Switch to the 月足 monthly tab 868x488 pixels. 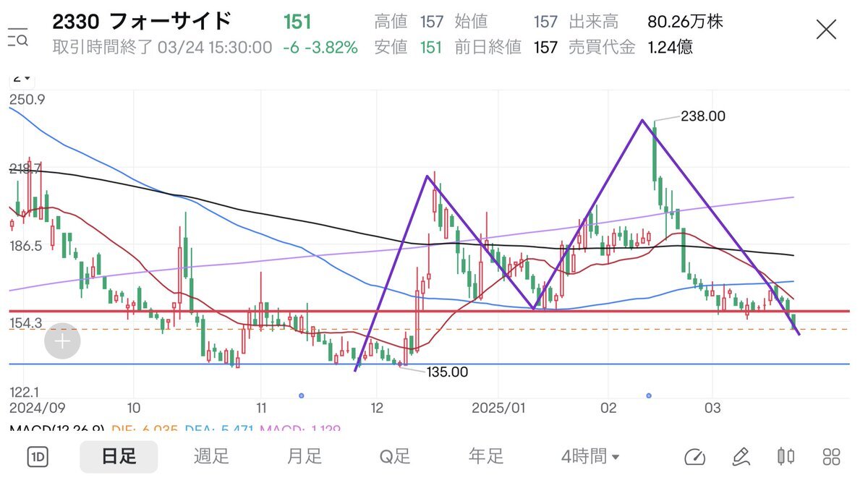click(304, 457)
